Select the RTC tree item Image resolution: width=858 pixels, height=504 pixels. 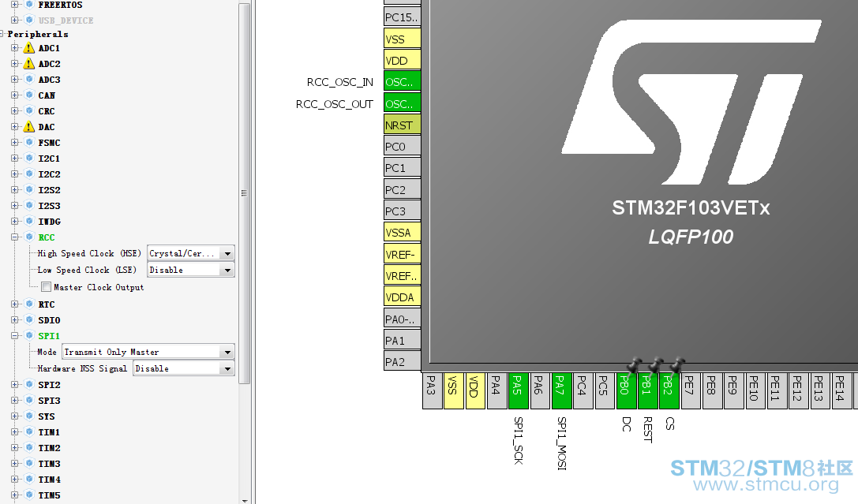47,304
